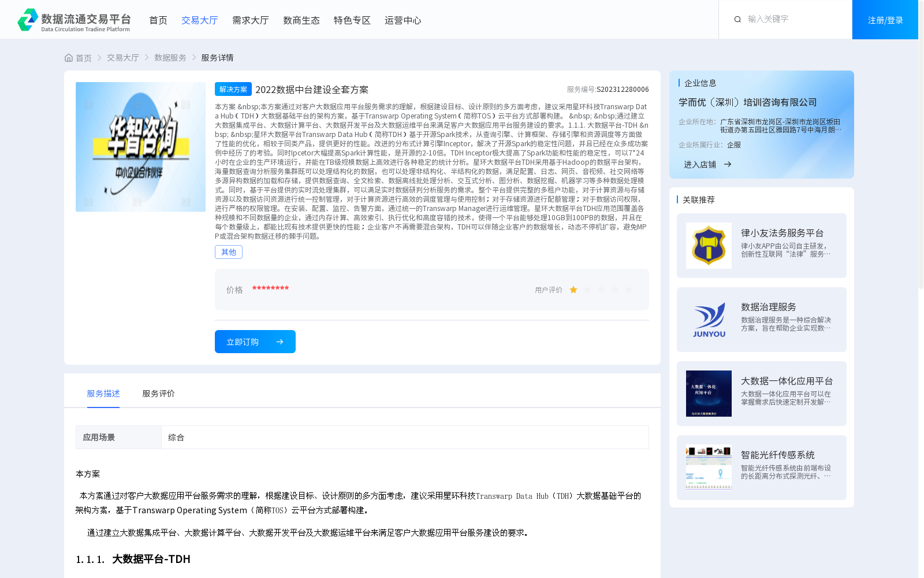Open 需求大厅 navigation item

251,20
